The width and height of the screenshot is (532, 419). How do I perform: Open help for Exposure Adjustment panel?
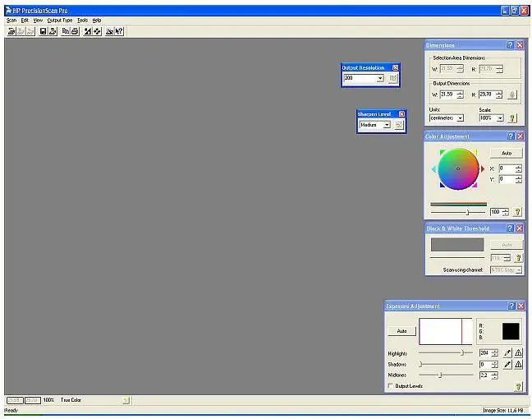(511, 306)
